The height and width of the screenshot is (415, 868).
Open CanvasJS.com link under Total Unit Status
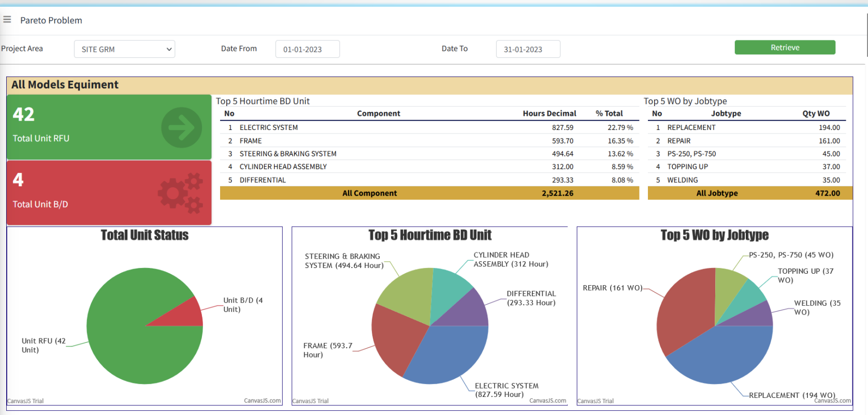pyautogui.click(x=263, y=401)
